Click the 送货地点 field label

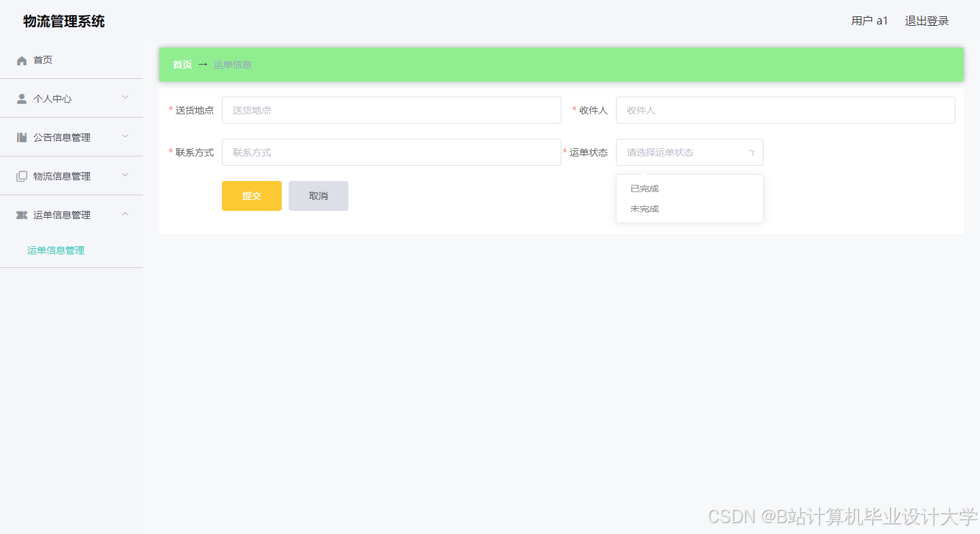pos(195,110)
